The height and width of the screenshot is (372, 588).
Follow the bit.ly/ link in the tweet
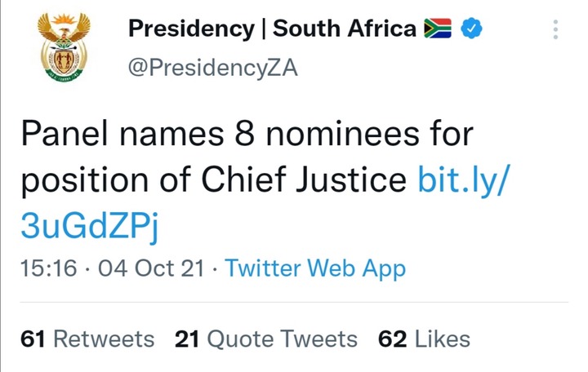[464, 181]
